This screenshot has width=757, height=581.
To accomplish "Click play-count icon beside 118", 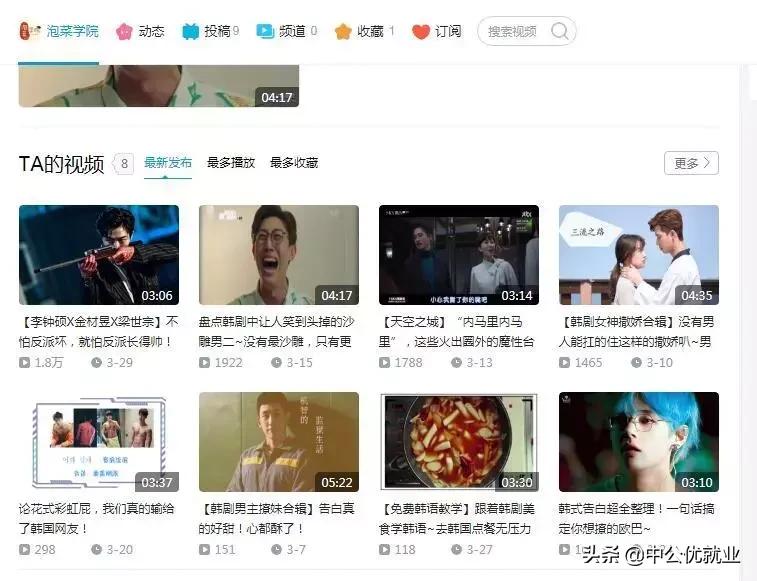I will (x=385, y=549).
